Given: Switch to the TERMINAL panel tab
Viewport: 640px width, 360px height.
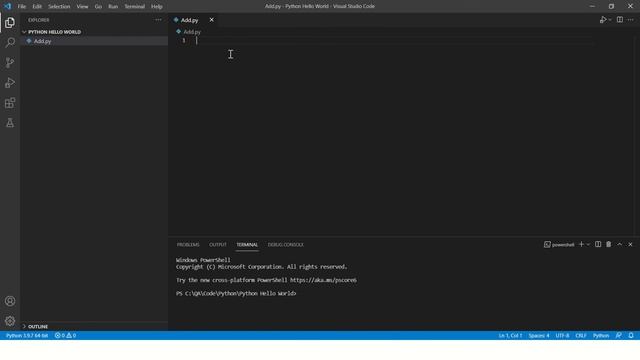Looking at the screenshot, I should click(x=247, y=245).
